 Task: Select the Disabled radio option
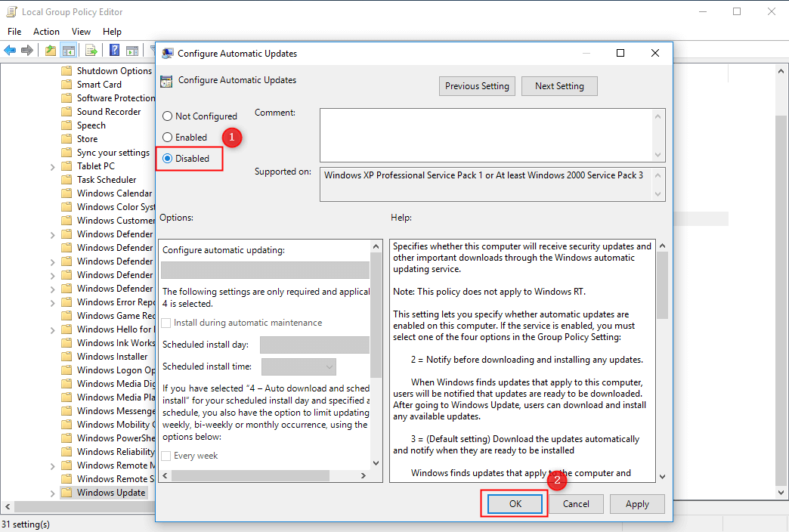[x=167, y=159]
